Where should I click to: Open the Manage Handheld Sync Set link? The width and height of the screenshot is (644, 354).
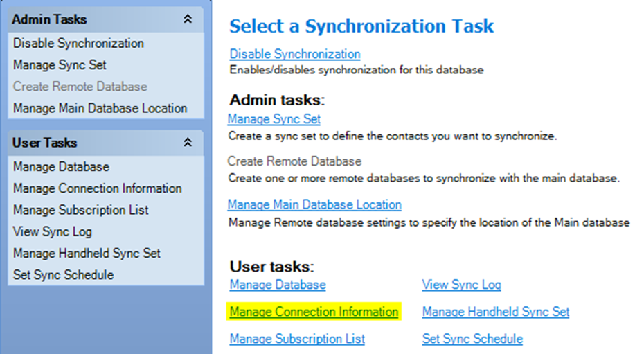(496, 312)
